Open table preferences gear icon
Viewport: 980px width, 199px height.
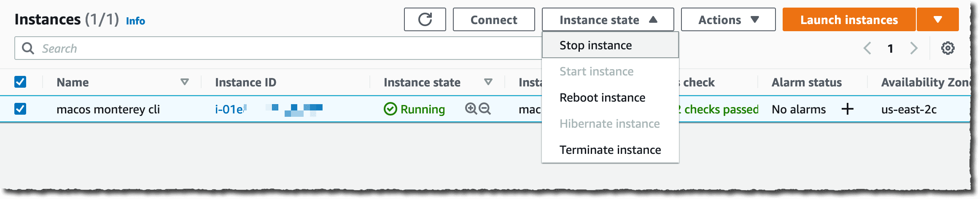click(948, 48)
